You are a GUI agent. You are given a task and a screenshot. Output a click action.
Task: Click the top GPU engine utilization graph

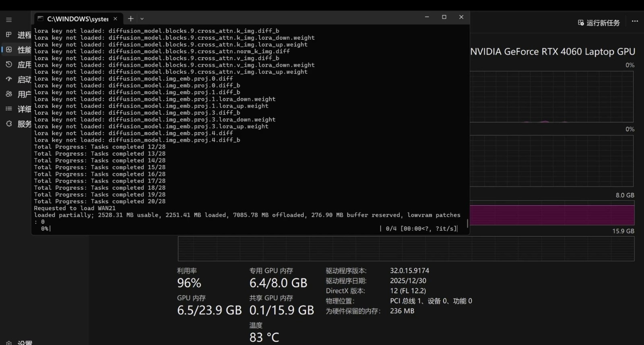[x=551, y=97]
